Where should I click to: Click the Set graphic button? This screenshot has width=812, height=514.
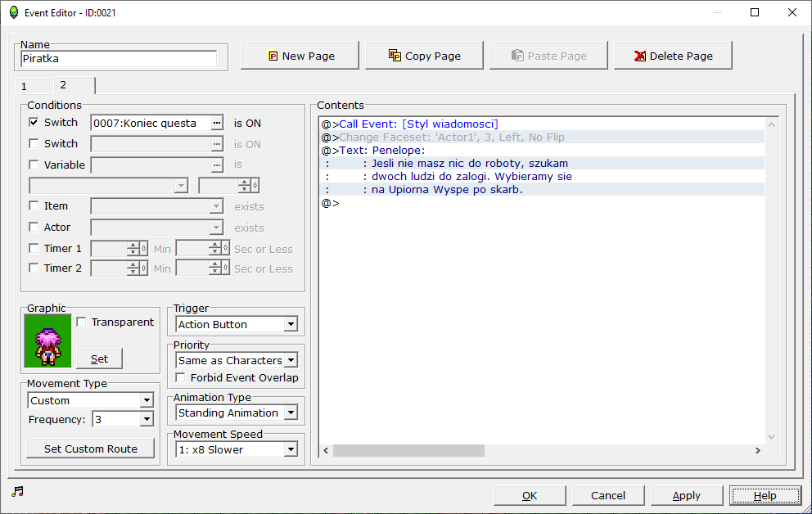pyautogui.click(x=99, y=358)
